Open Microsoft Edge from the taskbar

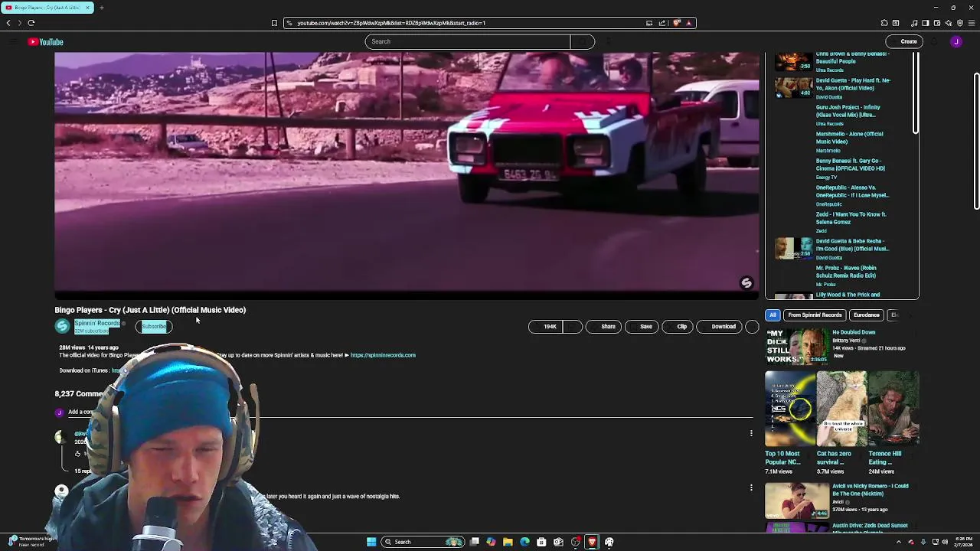pos(524,542)
